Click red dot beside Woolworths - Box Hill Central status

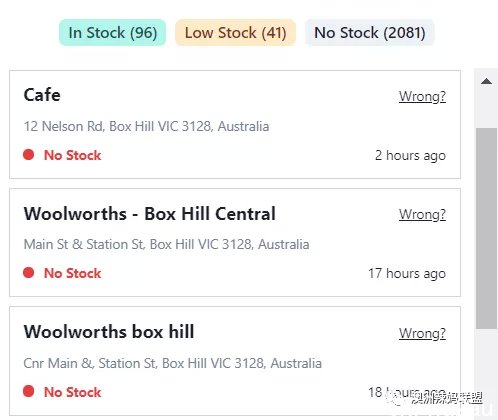[x=29, y=273]
